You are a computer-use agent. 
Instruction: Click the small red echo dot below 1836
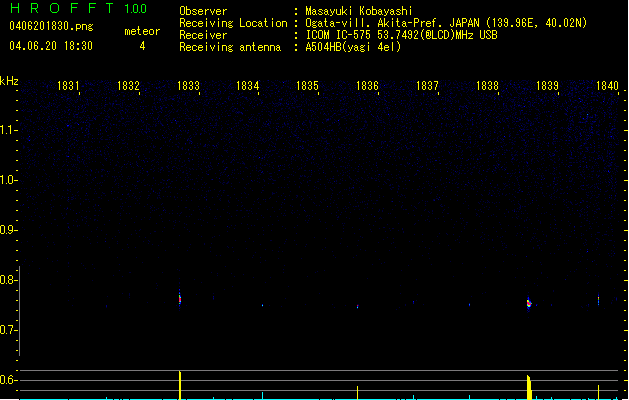(x=357, y=306)
